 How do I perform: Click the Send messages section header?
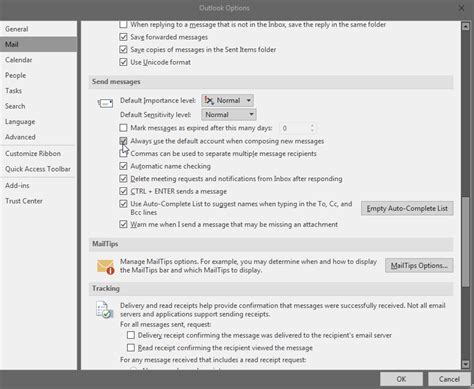[x=271, y=82]
